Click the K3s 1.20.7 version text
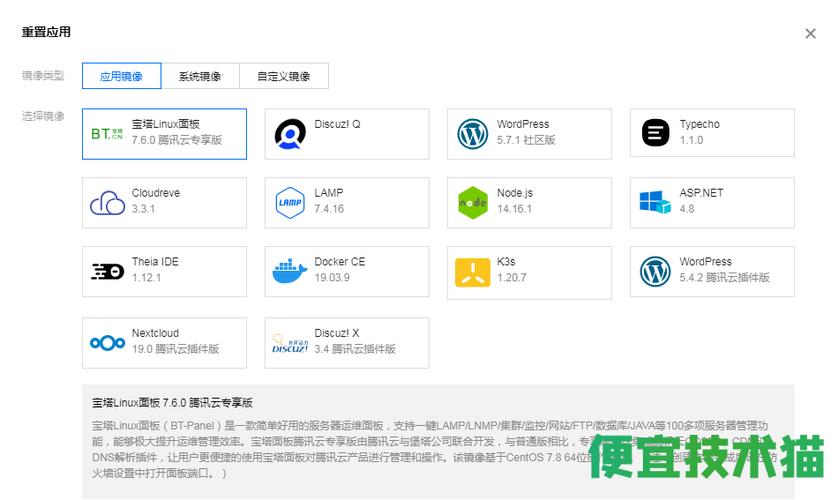Image resolution: width=838 pixels, height=500 pixels. click(511, 278)
